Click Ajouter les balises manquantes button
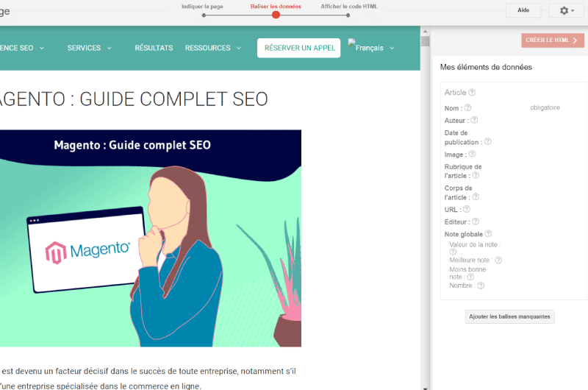 click(509, 316)
